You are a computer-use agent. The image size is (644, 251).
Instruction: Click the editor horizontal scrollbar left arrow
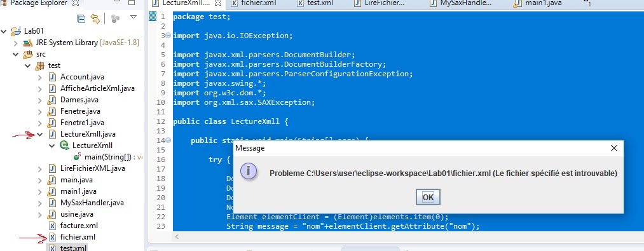[177, 236]
